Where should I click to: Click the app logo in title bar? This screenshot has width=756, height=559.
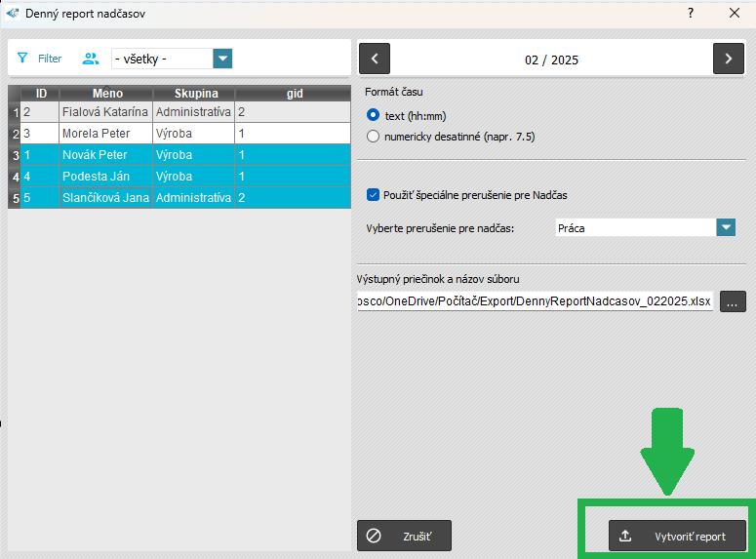coord(13,14)
